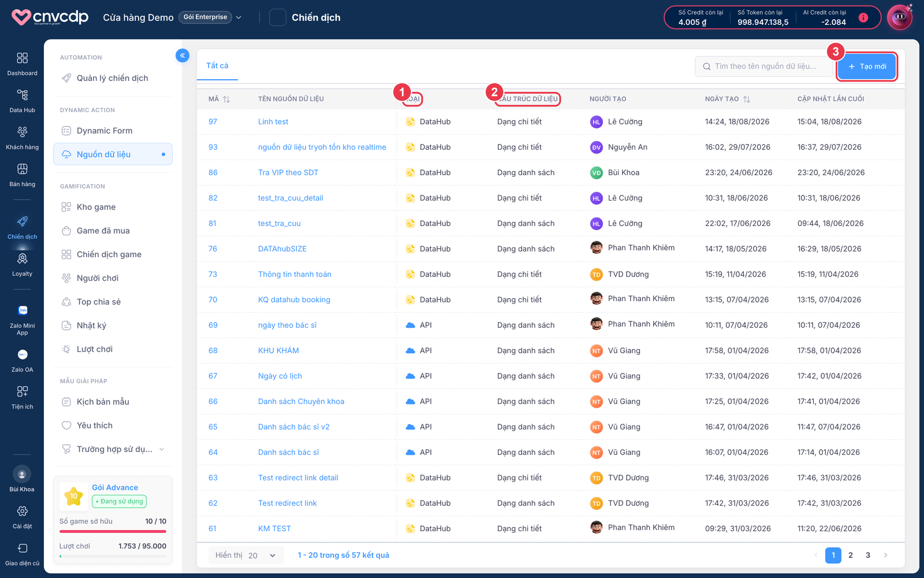Select Nguồn dữ liệu menu item
The width and height of the screenshot is (924, 578).
tap(113, 154)
